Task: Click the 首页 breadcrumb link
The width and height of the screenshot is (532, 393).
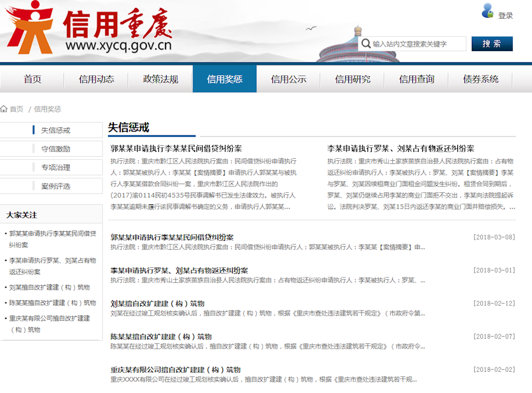Action: tap(16, 109)
